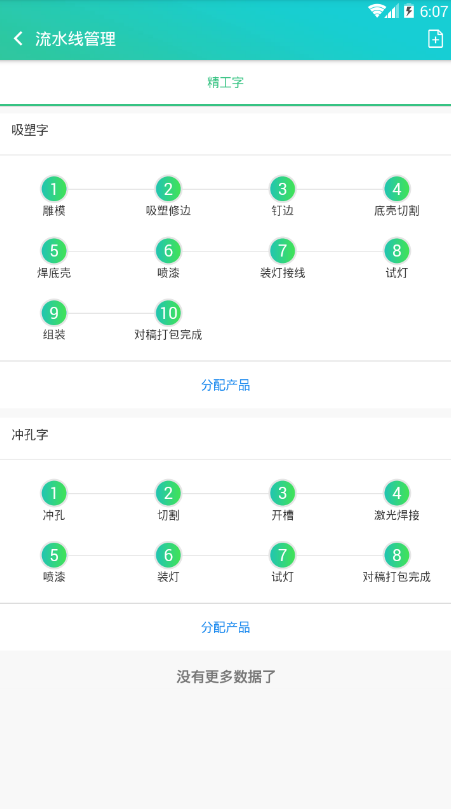Select step 6 装灯 in 冲孔字
This screenshot has height=809, width=451.
(168, 555)
